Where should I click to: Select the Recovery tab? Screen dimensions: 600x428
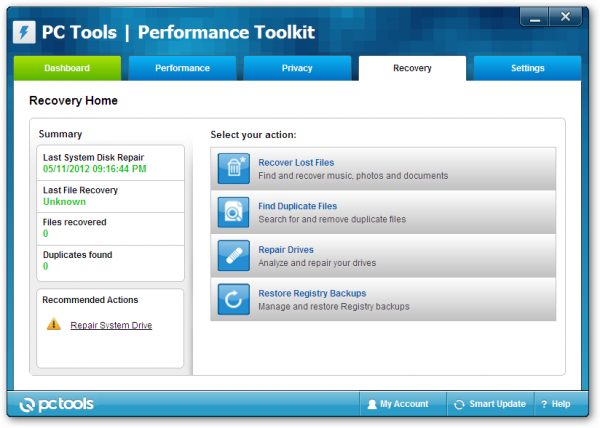pyautogui.click(x=412, y=68)
